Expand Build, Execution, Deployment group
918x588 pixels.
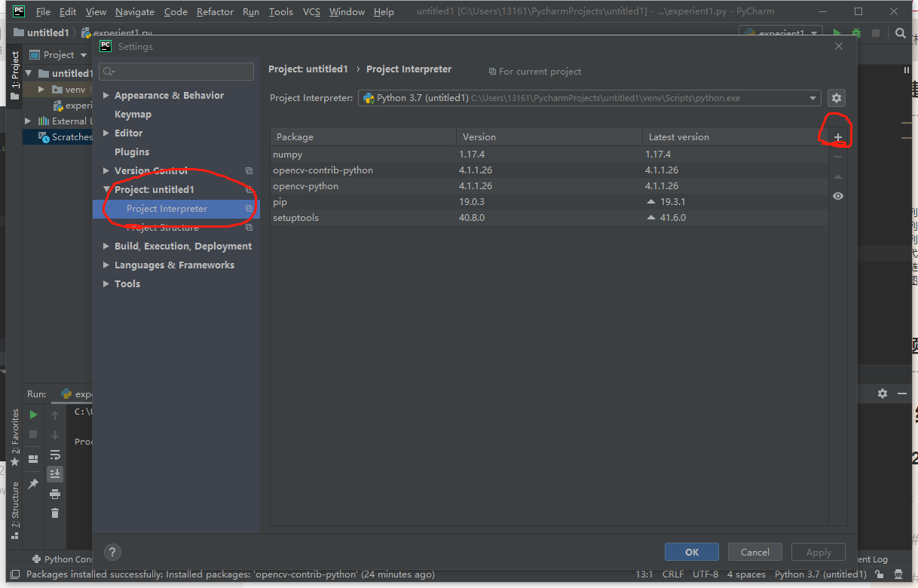(106, 247)
